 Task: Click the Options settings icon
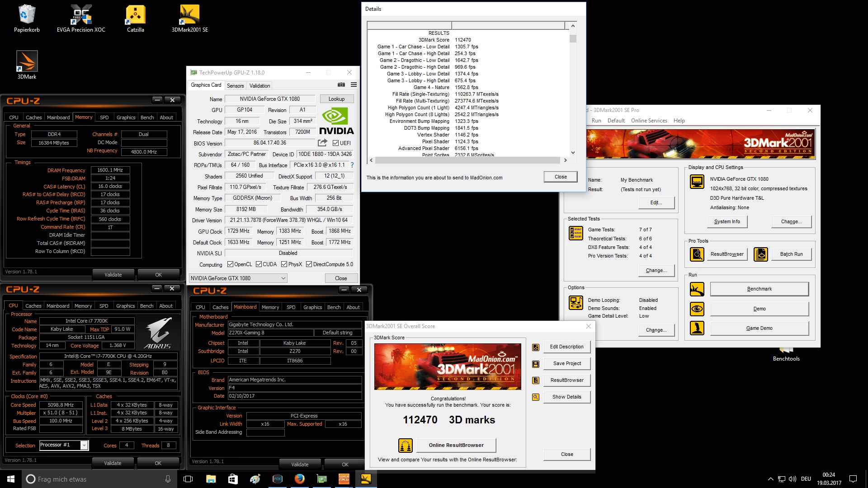[x=576, y=303]
